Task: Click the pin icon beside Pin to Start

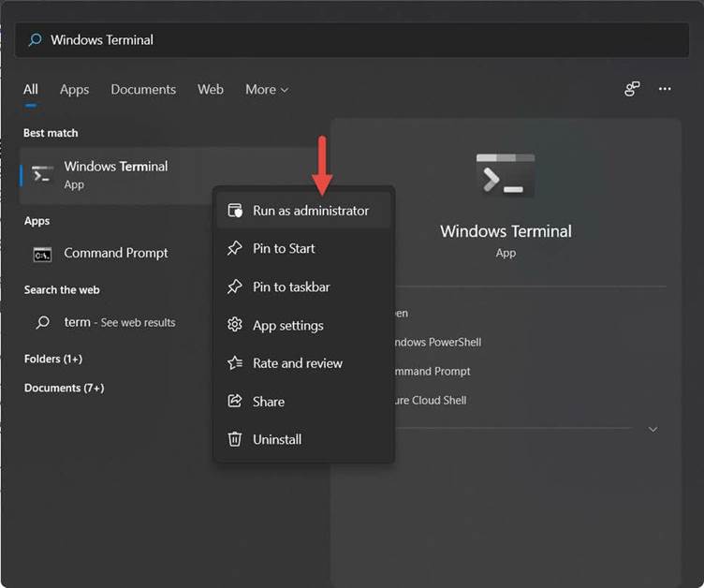Action: point(234,248)
